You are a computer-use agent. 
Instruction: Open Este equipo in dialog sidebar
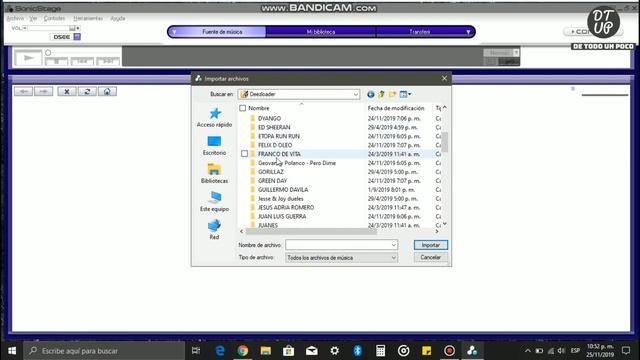tap(214, 202)
